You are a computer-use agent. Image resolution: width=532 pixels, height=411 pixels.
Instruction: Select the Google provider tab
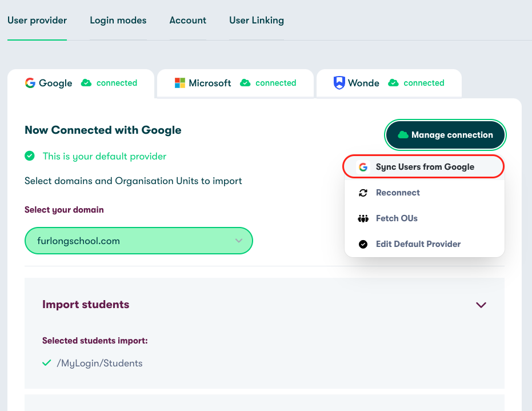[x=81, y=83]
